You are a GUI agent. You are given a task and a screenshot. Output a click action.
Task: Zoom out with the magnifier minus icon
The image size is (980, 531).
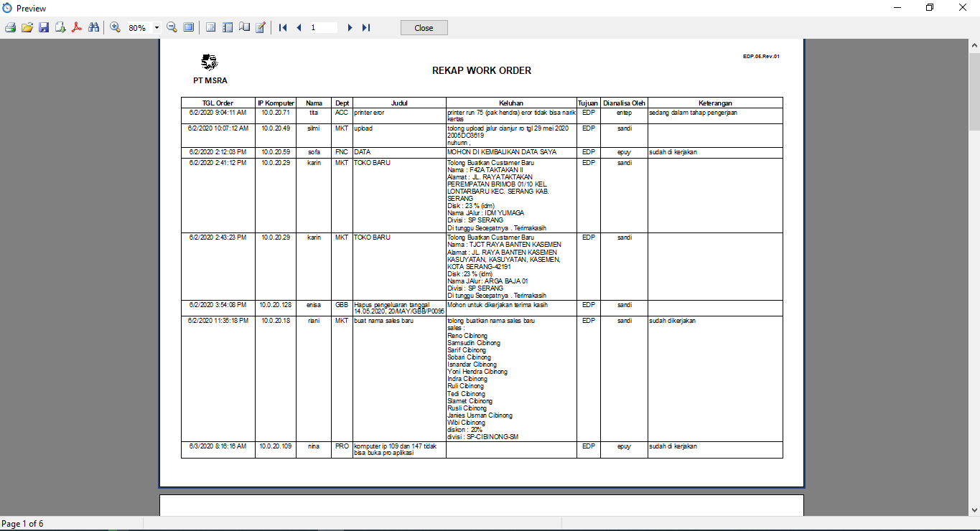(x=172, y=27)
